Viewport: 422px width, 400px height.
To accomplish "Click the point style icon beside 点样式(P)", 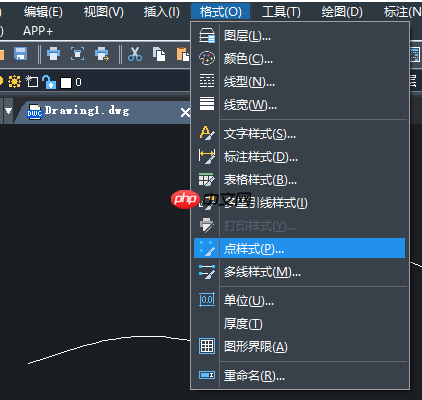I will pos(207,248).
